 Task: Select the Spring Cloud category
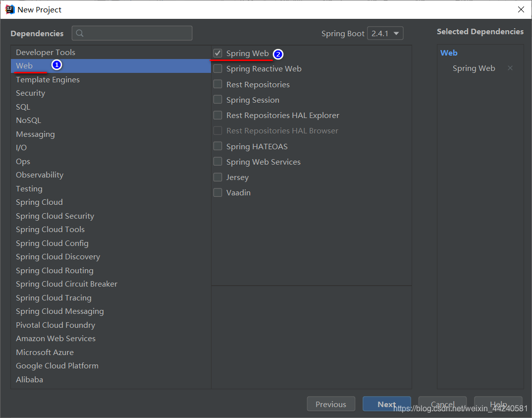[111, 202]
